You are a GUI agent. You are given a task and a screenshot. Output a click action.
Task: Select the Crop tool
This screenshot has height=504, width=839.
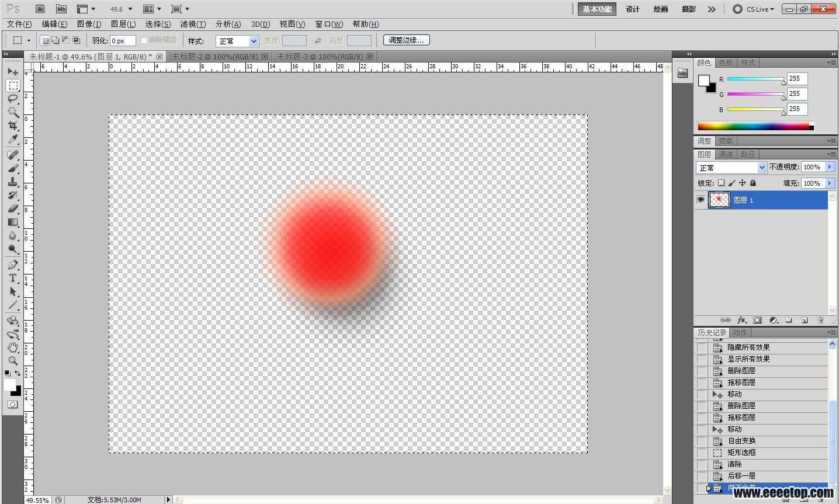point(13,126)
